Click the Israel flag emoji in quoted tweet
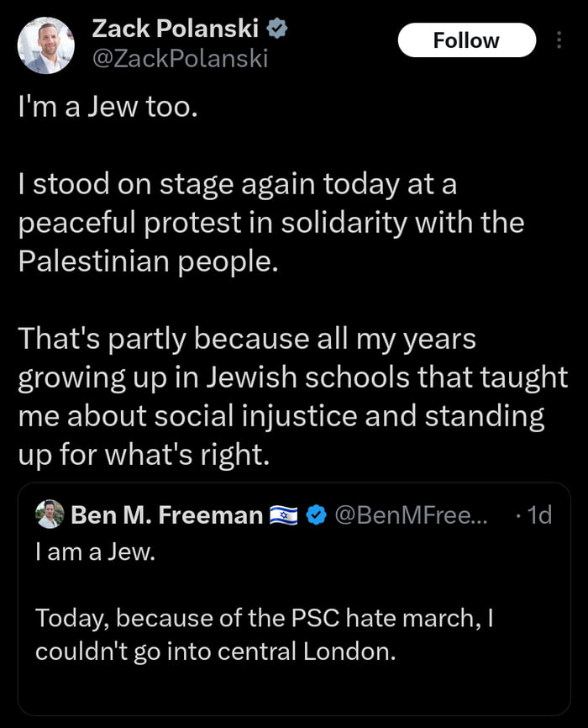The width and height of the screenshot is (588, 728). [x=283, y=514]
